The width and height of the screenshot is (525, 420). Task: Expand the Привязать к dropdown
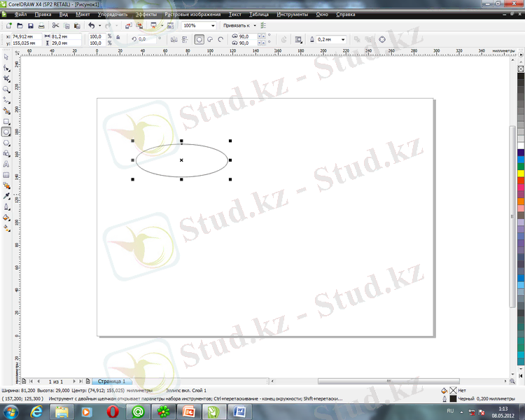click(x=255, y=25)
